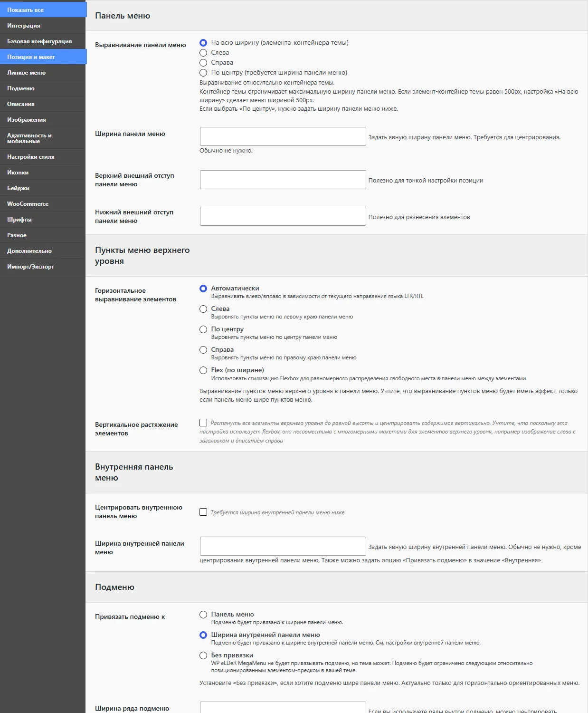
Task: Choose Справа for menu bar alignment
Action: click(203, 63)
